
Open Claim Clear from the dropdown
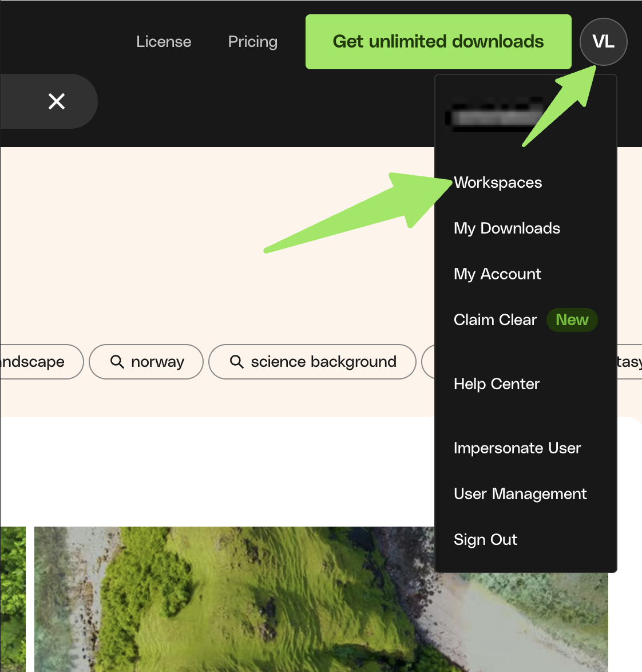pos(494,319)
